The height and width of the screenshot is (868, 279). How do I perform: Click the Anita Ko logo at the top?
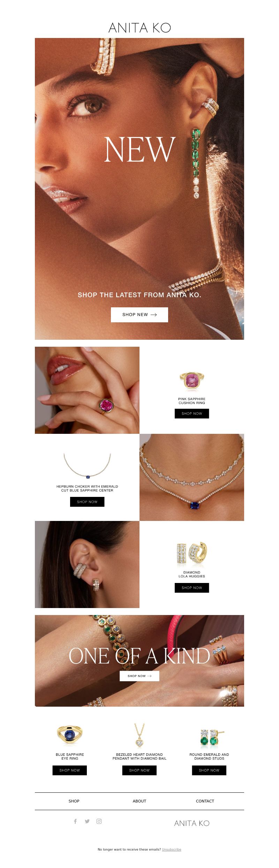(x=139, y=28)
